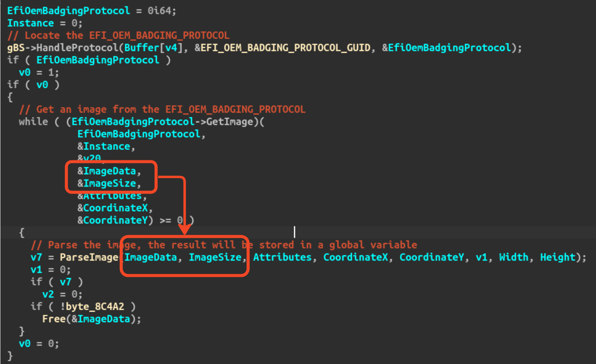The width and height of the screenshot is (596, 364).
Task: Click the Height argument of ParseImage
Action: point(557,257)
